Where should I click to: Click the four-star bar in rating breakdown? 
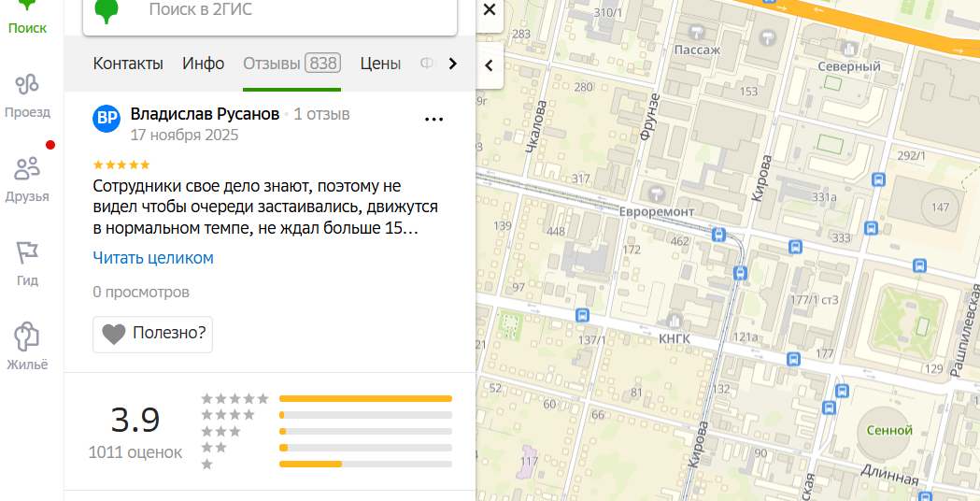coord(365,415)
